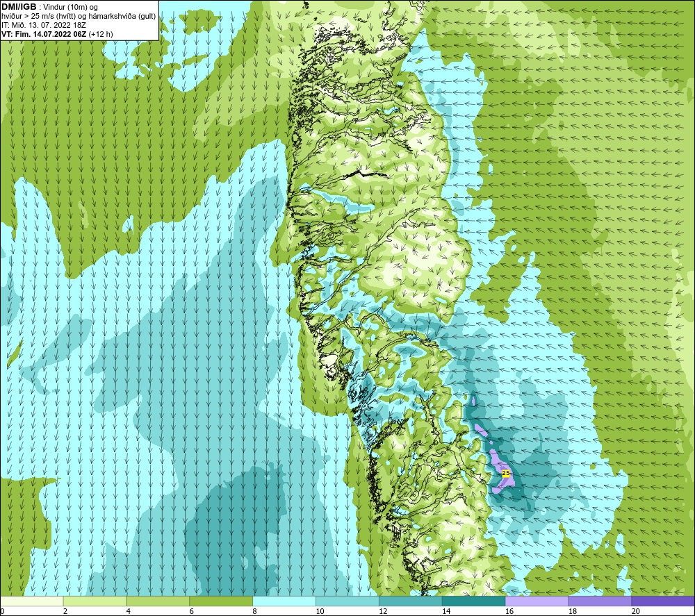Click the '(+12 h)' forecast offset text

click(x=101, y=34)
